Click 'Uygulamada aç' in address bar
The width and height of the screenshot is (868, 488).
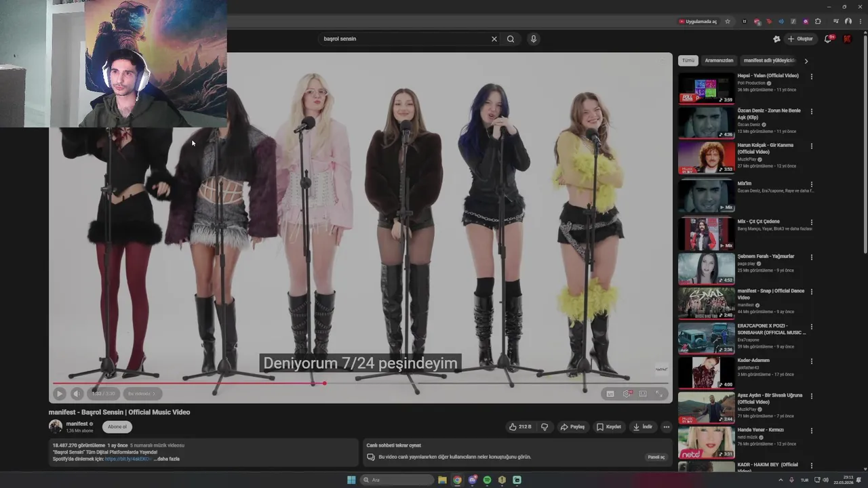pos(698,21)
